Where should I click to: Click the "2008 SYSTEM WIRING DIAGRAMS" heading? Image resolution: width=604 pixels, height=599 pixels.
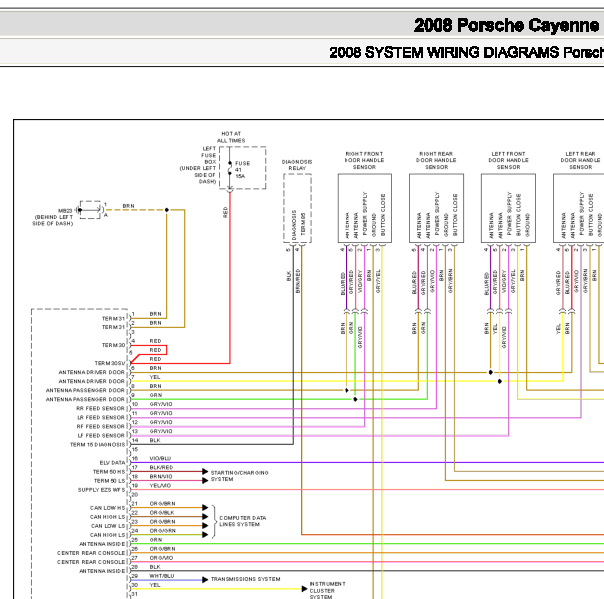pyautogui.click(x=445, y=52)
